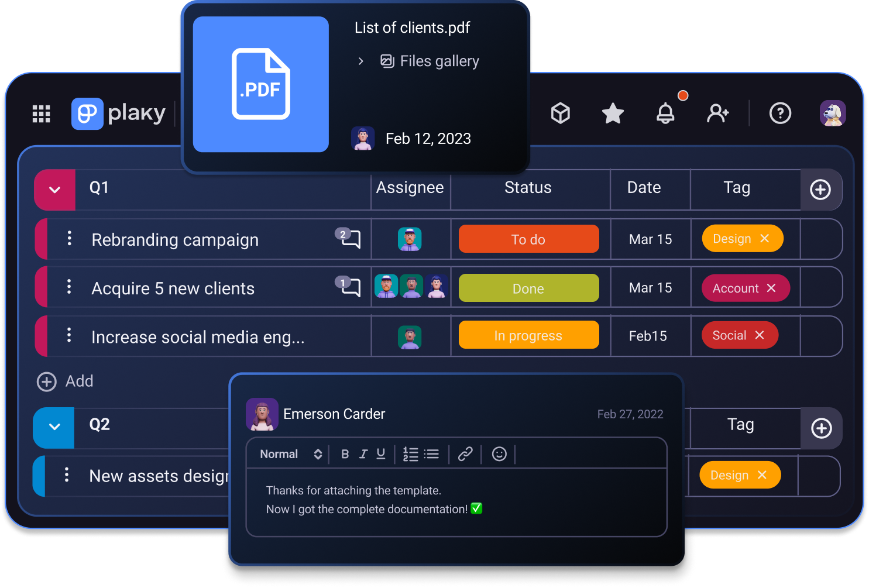Toggle italic formatting in comment

tap(363, 454)
